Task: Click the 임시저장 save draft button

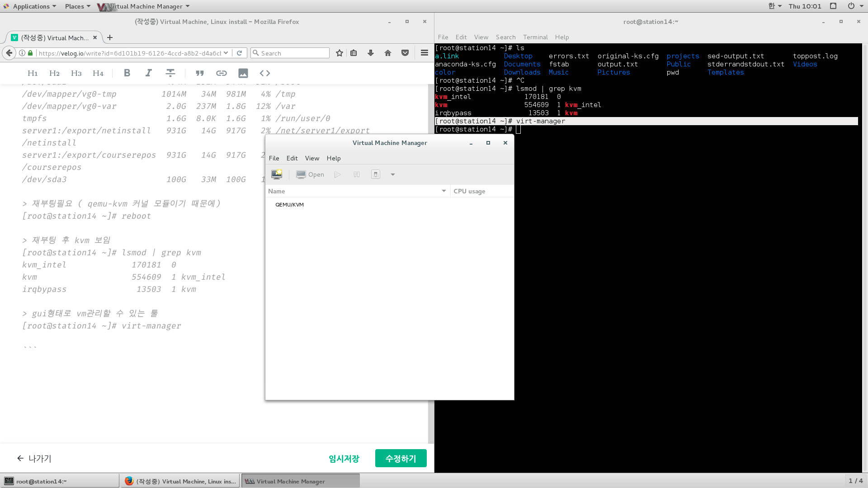Action: pyautogui.click(x=344, y=459)
